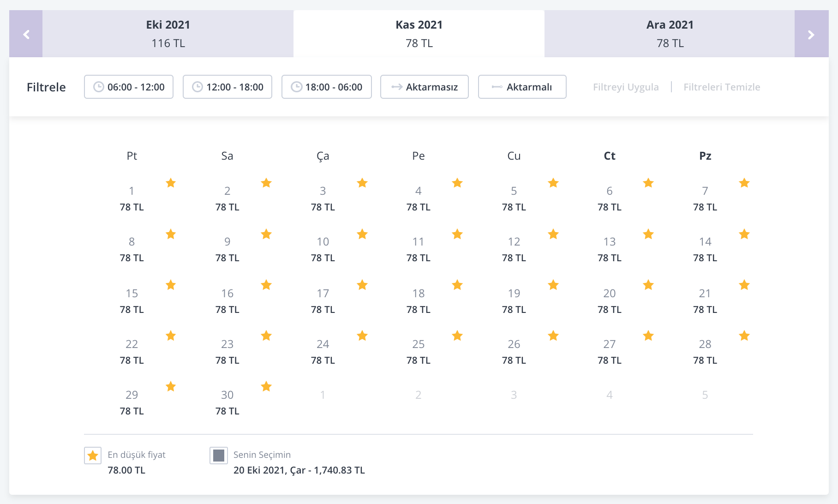This screenshot has height=504, width=838.
Task: Click the lowest price value '78.00 TL'
Action: coord(126,470)
